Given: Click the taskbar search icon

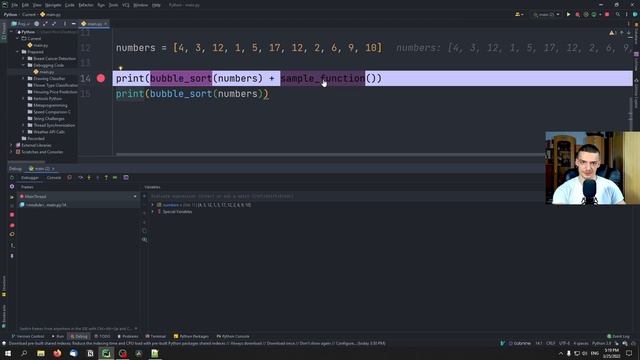Looking at the screenshot, I should 24,353.
